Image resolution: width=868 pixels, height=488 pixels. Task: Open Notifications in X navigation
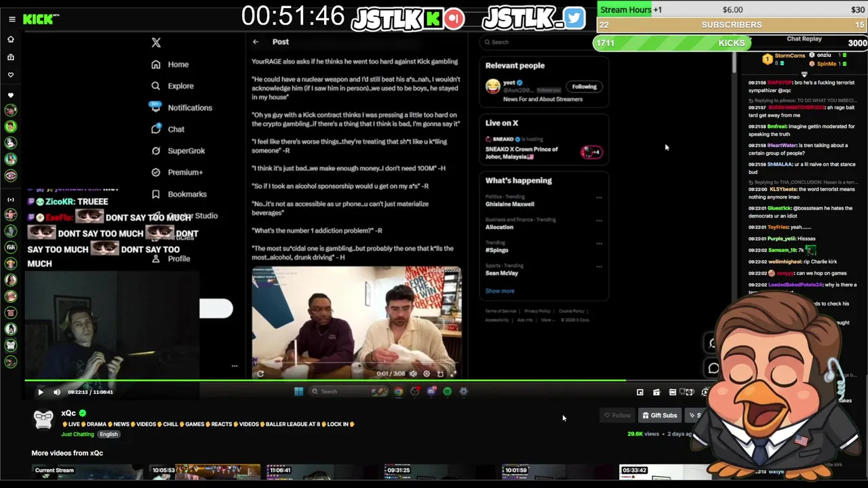pos(181,108)
